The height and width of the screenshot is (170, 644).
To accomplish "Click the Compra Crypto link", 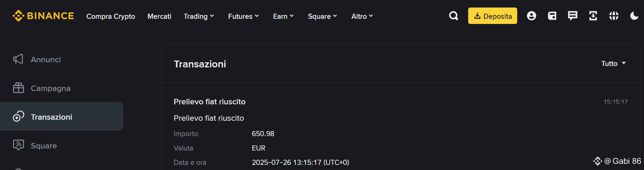I will click(111, 16).
